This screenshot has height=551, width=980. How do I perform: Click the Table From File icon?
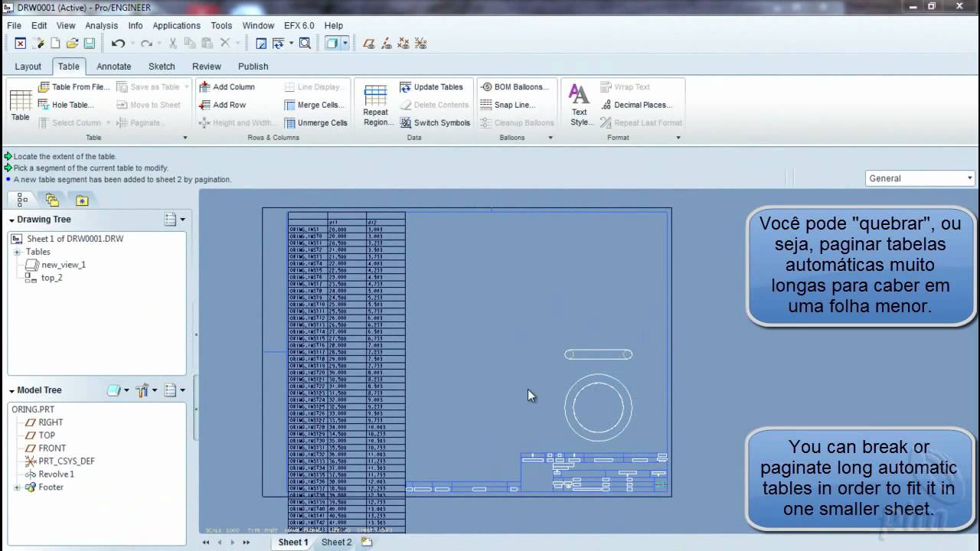pyautogui.click(x=44, y=87)
